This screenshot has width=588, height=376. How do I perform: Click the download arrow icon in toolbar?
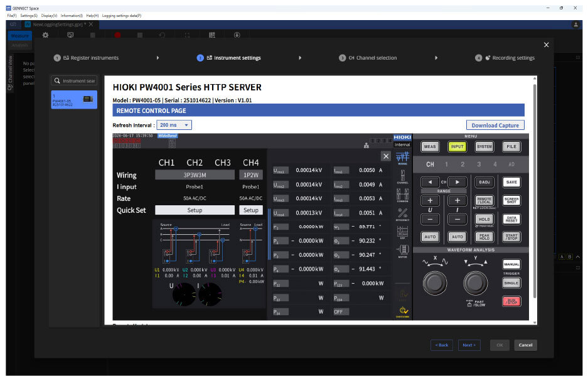(x=237, y=35)
